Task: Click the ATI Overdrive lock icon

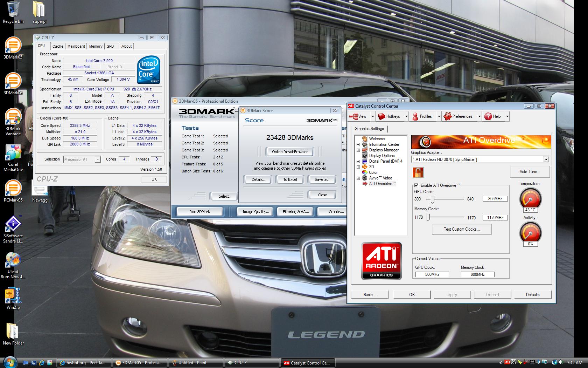Action: point(418,172)
